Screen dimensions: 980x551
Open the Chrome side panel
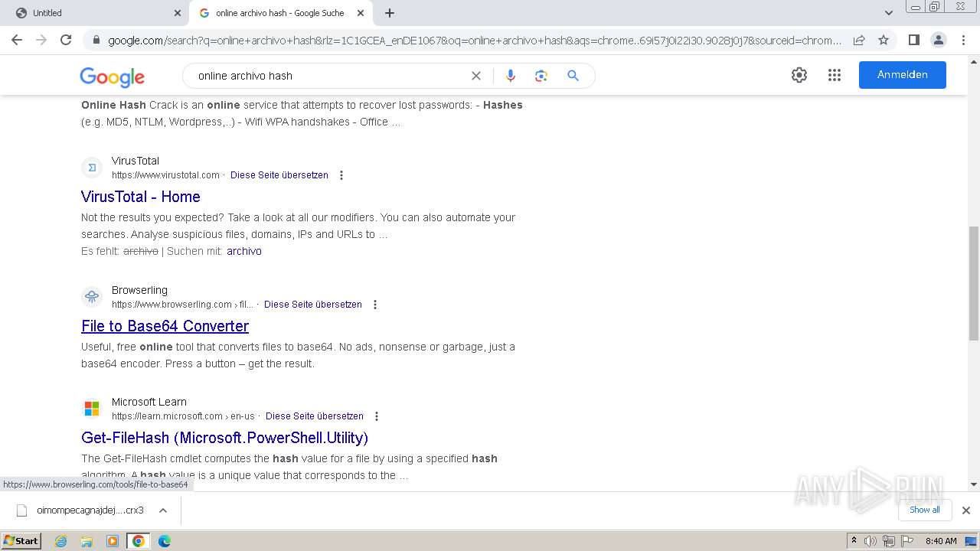913,40
